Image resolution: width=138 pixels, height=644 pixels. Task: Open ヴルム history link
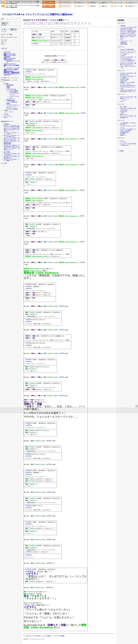pos(122,102)
